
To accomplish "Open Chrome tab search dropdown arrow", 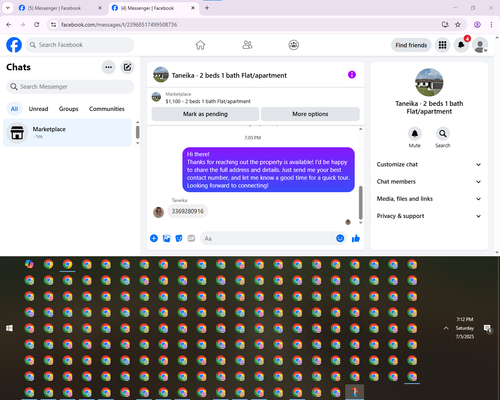I will point(7,8).
